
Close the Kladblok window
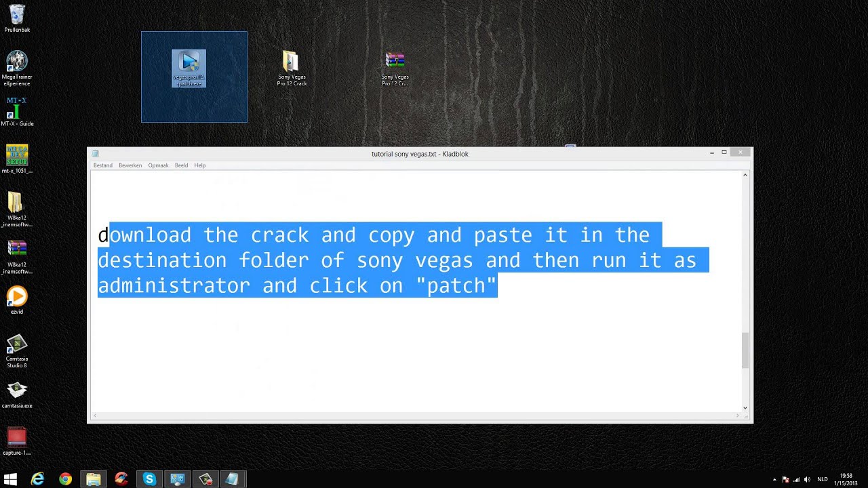[741, 152]
